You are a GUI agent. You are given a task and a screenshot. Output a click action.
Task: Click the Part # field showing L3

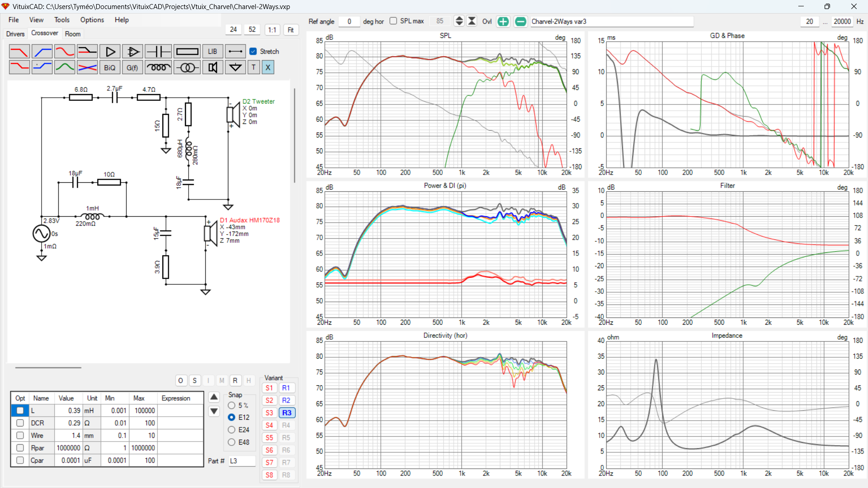point(242,461)
